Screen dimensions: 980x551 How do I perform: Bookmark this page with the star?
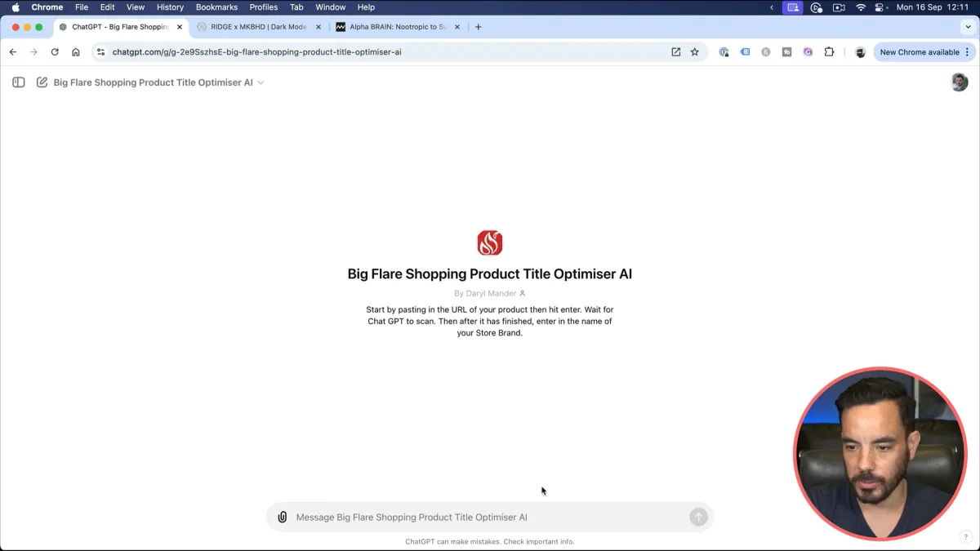[695, 51]
